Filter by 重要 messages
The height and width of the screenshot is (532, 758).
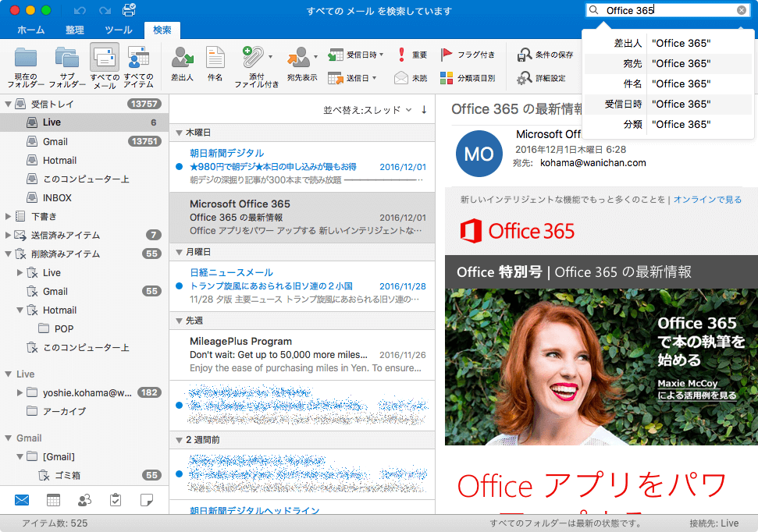coord(412,55)
